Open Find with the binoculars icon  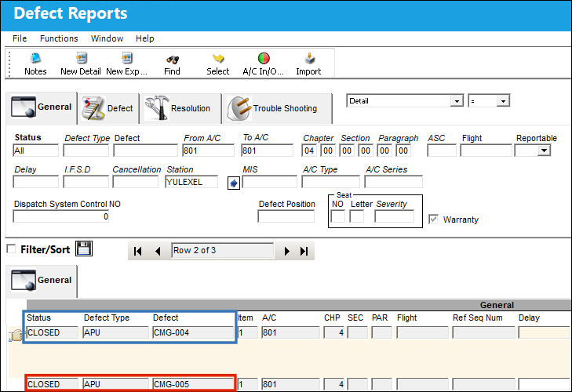point(172,64)
